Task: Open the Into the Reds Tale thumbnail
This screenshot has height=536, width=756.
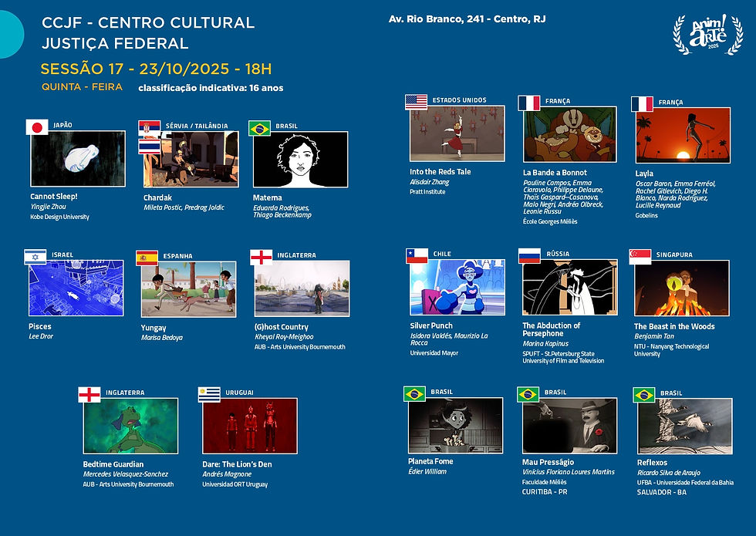Action: click(x=457, y=133)
